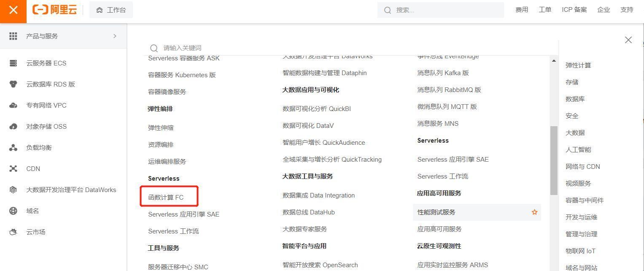Open 消息队列 Kafka 版

pyautogui.click(x=443, y=73)
